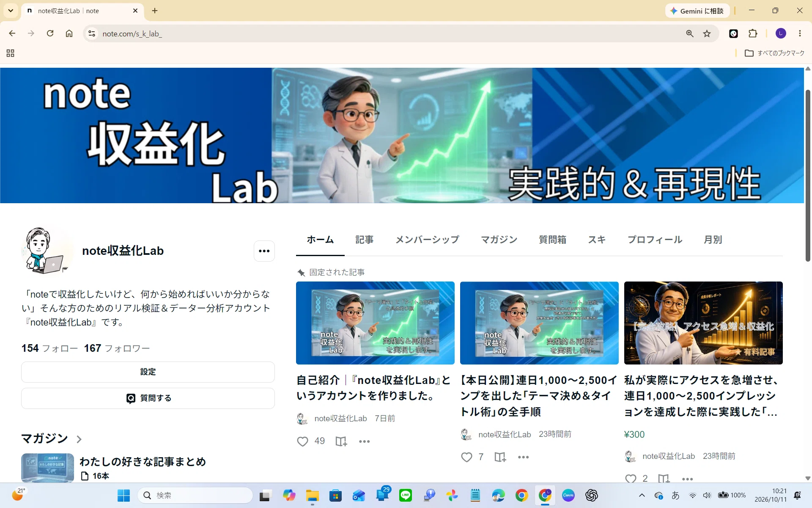812x508 pixels.
Task: Open the apps grid in bookmarks bar
Action: (x=11, y=53)
